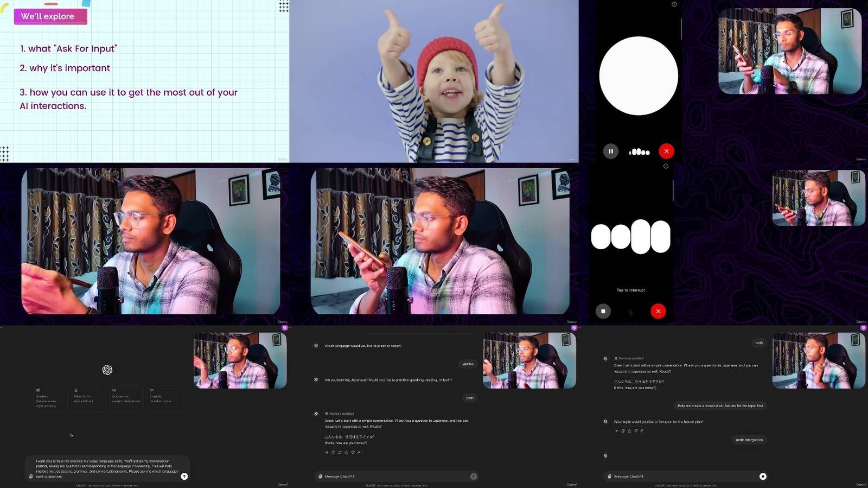868x488 pixels.
Task: Thumbs up the lesson plan topic question
Action: click(629, 431)
